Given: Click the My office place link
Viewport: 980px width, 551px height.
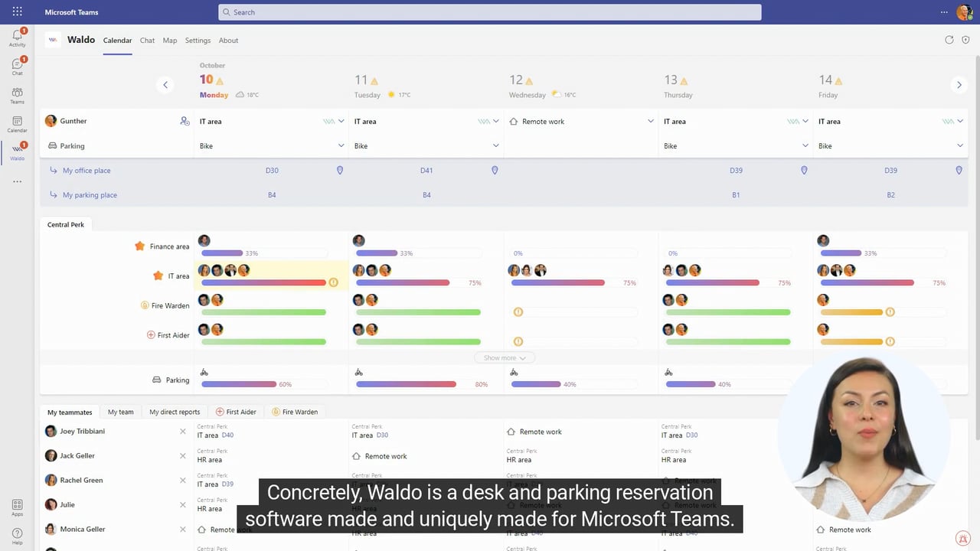Looking at the screenshot, I should [x=87, y=171].
